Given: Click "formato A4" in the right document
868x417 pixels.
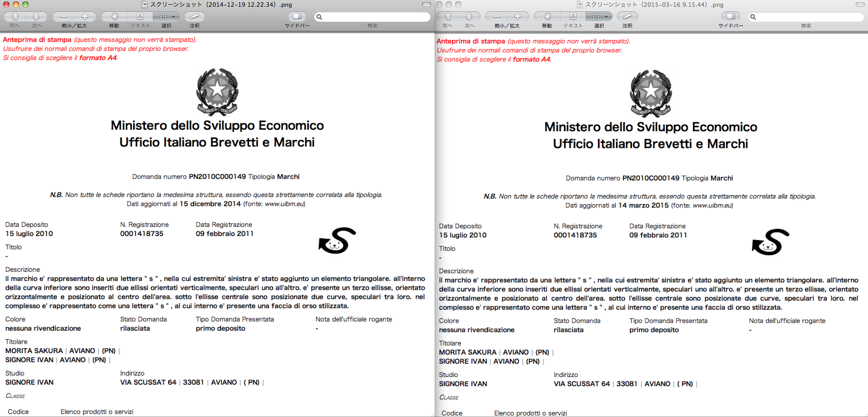Looking at the screenshot, I should click(532, 60).
